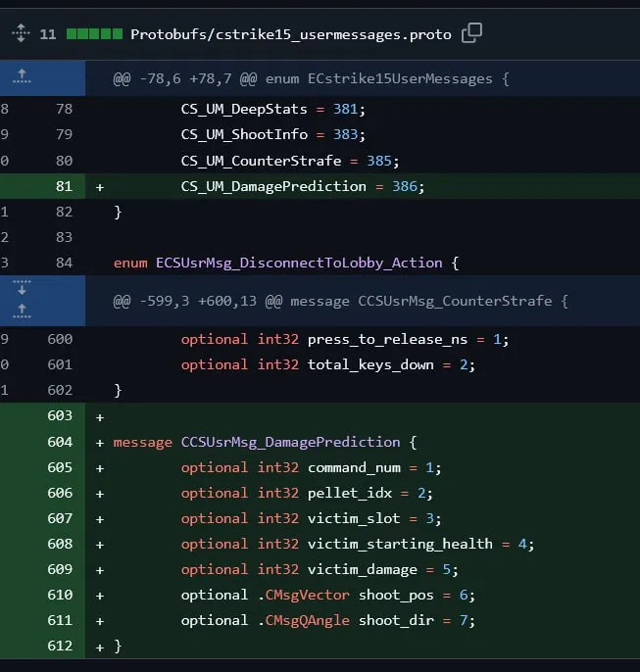
Task: Select new line number 81
Action: tap(64, 186)
